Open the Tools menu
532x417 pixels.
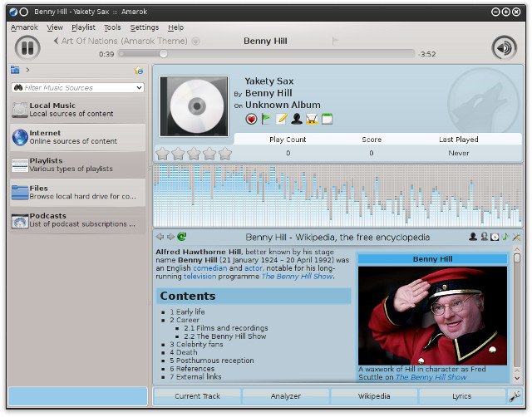pyautogui.click(x=112, y=27)
